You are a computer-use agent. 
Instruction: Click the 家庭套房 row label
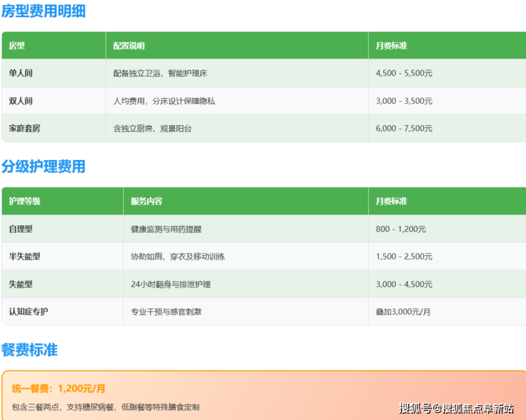point(25,129)
